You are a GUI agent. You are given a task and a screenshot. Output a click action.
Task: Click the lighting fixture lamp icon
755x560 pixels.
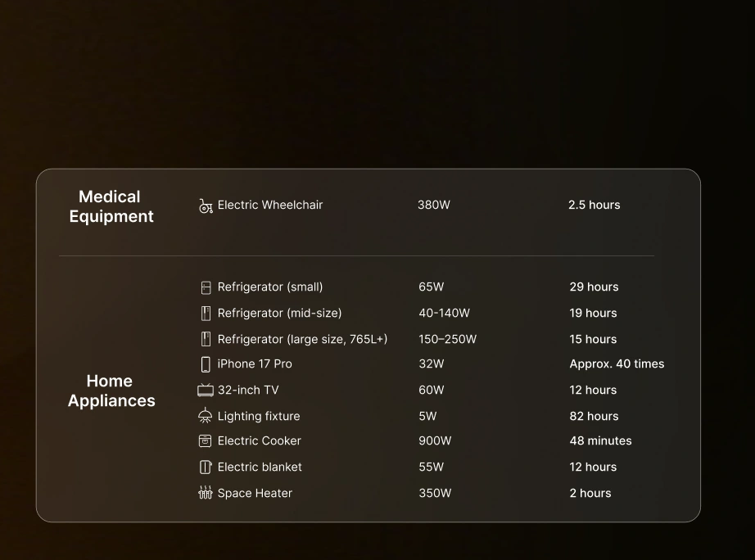[x=205, y=416]
